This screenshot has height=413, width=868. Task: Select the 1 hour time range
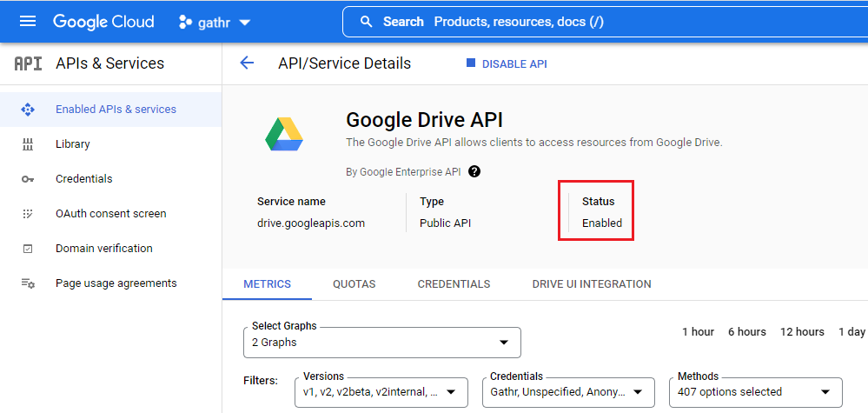(698, 331)
